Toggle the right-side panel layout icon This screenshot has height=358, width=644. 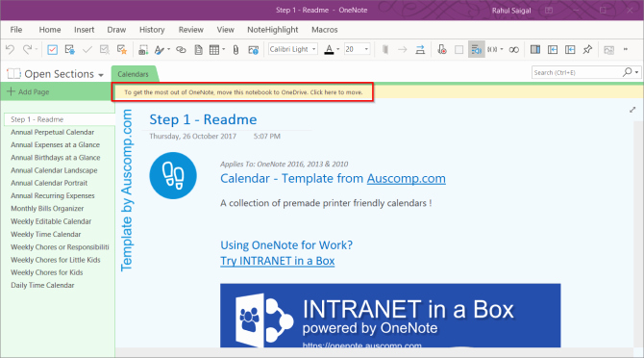tap(535, 50)
